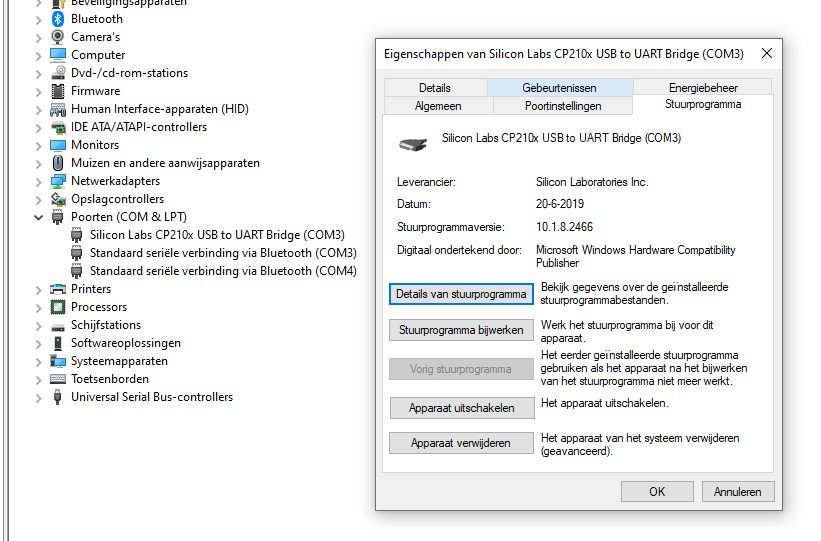Switch to the Algemeen tab
821x541 pixels.
click(x=438, y=105)
